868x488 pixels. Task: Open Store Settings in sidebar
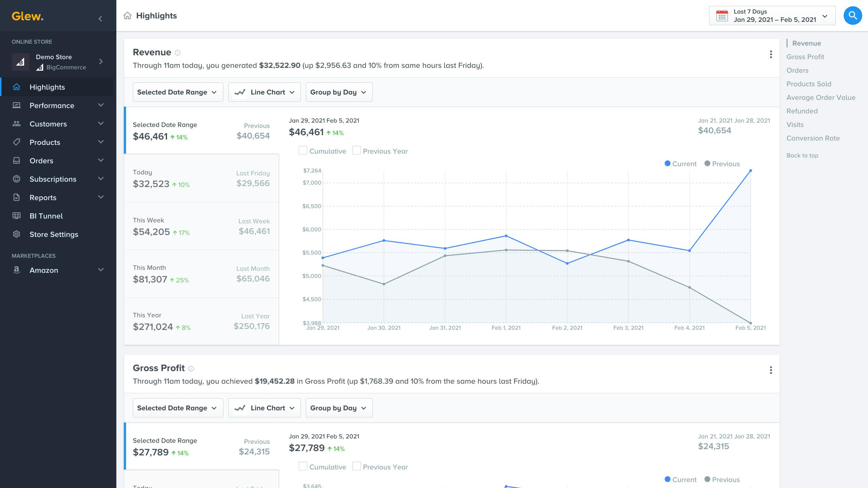57,234
